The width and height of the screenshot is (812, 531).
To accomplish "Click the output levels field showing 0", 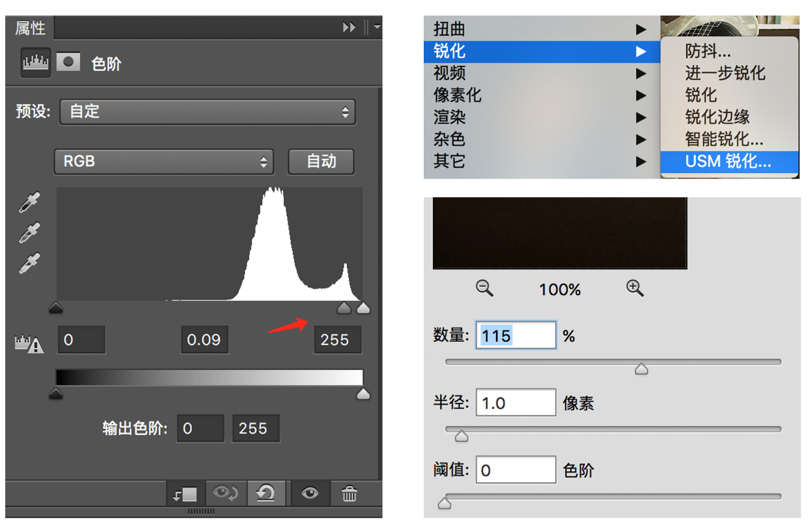I will tap(200, 428).
